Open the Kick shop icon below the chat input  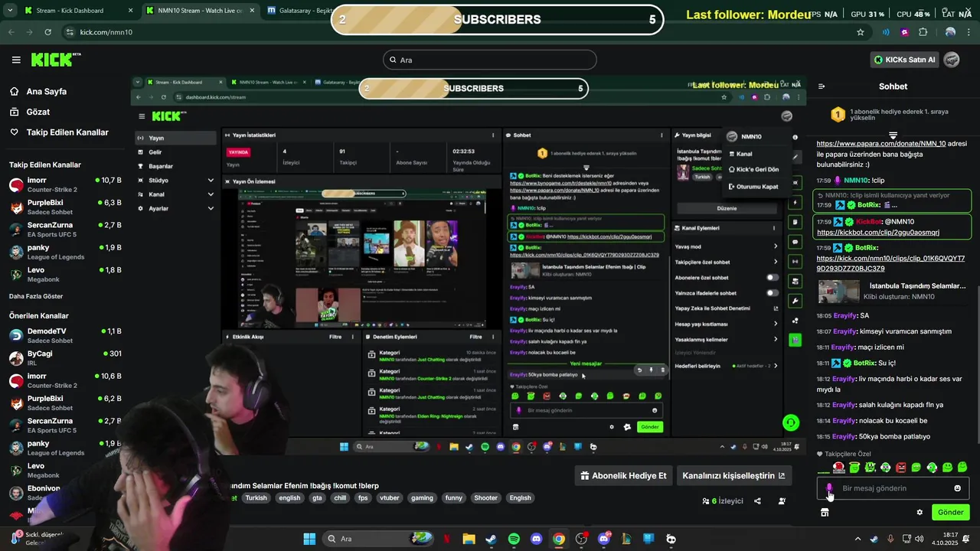pyautogui.click(x=825, y=512)
